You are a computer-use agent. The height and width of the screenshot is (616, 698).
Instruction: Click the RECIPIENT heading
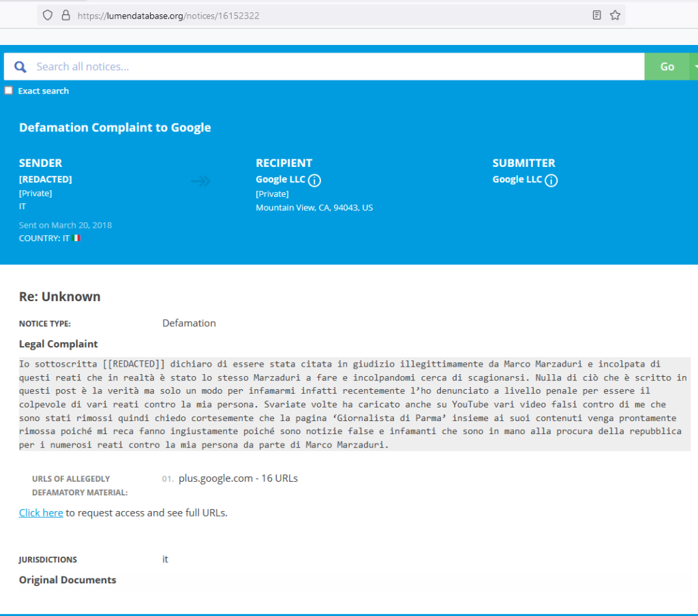[284, 163]
